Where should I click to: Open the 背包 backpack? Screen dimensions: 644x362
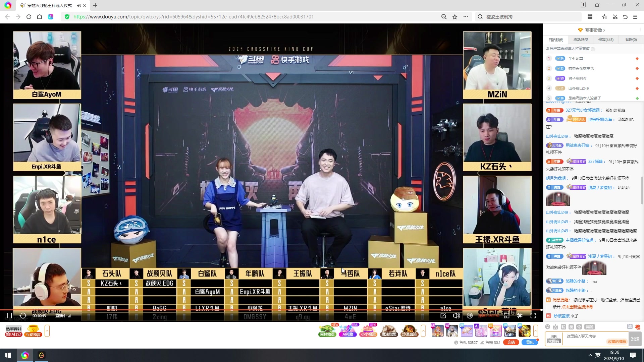click(x=530, y=342)
